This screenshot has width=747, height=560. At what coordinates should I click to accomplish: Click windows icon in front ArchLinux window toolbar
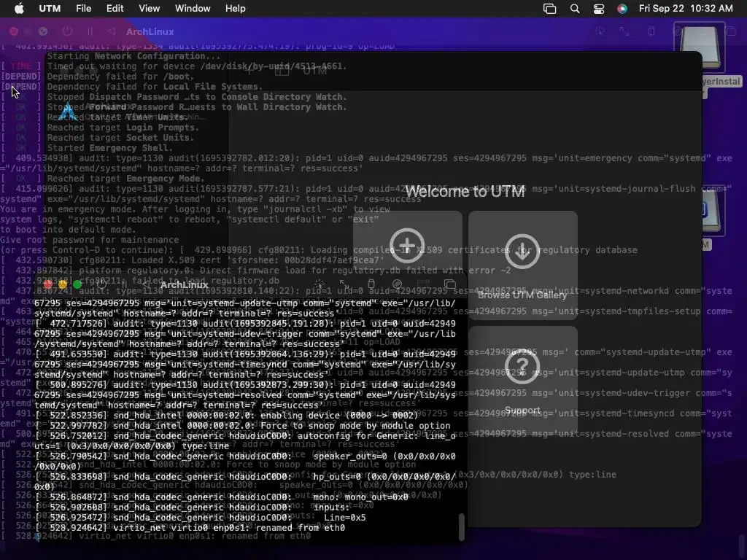coord(449,284)
